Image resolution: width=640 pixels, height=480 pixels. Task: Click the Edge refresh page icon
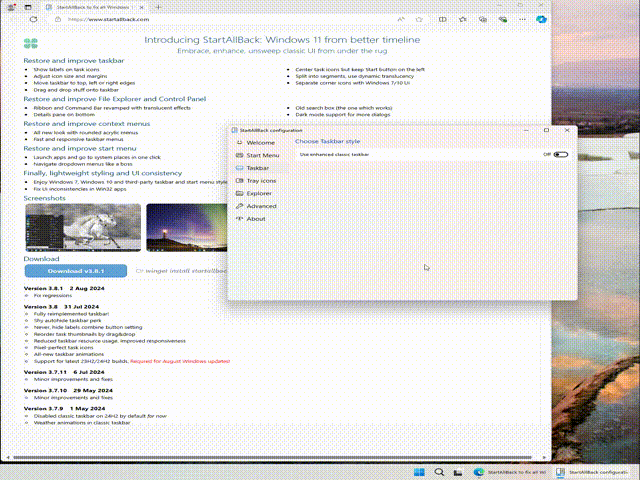[x=33, y=19]
